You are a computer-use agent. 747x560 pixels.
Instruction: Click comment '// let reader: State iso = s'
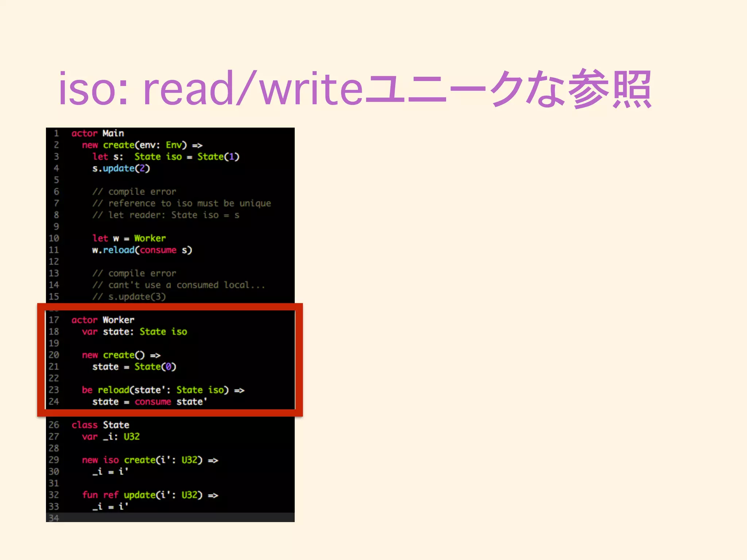pos(166,215)
